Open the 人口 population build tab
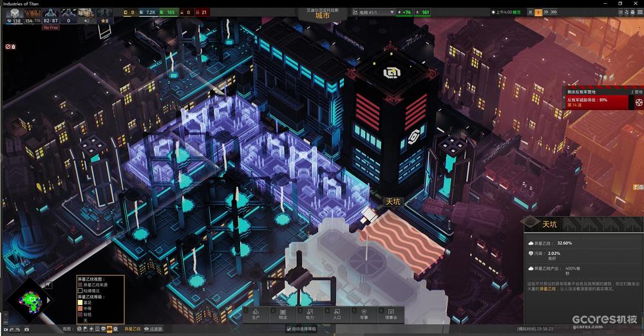The height and width of the screenshot is (336, 644). coord(337,314)
